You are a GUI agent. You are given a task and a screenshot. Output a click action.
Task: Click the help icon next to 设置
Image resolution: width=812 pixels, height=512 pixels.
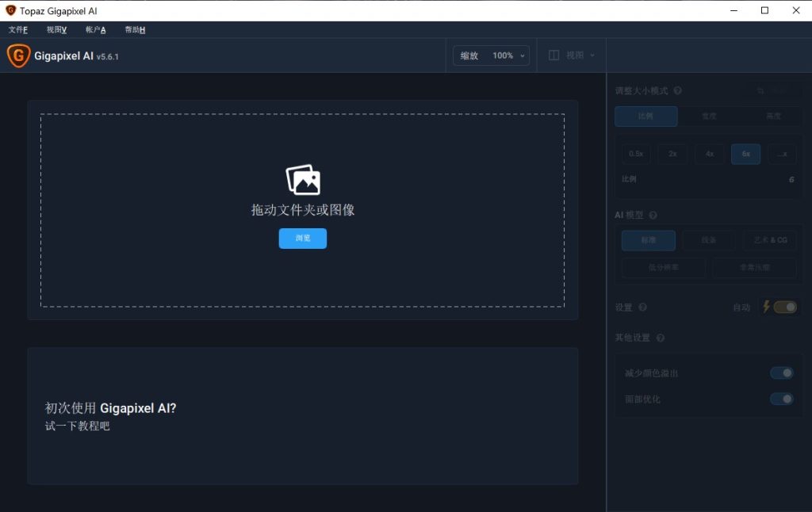pyautogui.click(x=642, y=307)
